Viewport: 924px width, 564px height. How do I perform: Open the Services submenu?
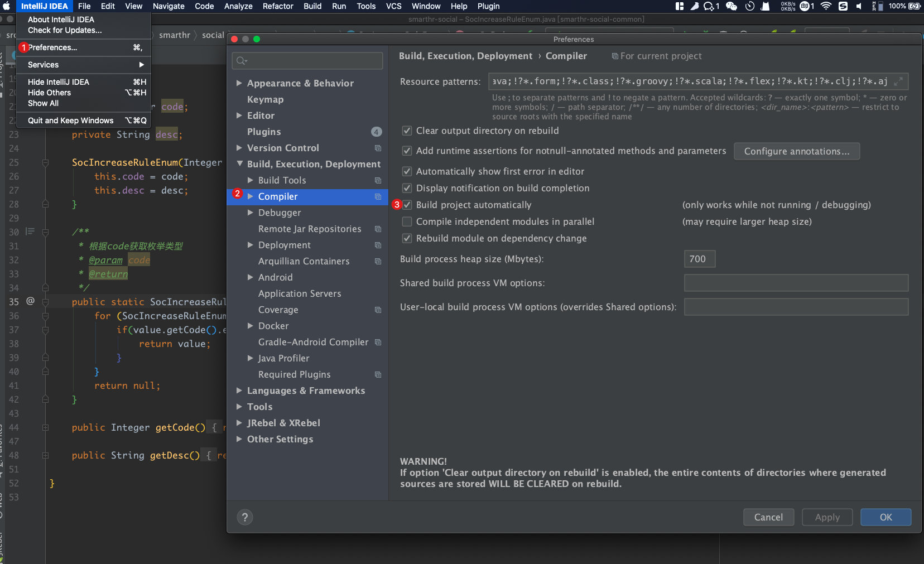(x=84, y=65)
